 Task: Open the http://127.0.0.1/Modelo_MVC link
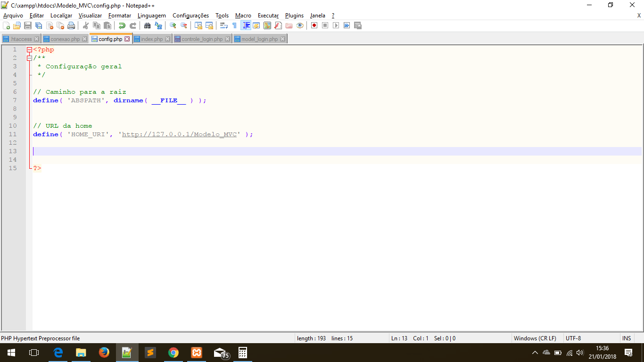tap(178, 134)
